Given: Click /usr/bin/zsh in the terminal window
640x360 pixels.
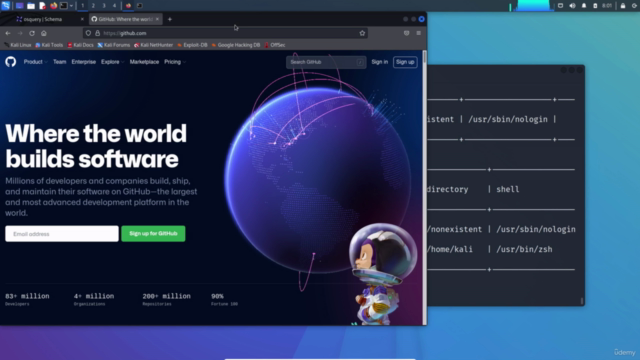Looking at the screenshot, I should tap(524, 249).
